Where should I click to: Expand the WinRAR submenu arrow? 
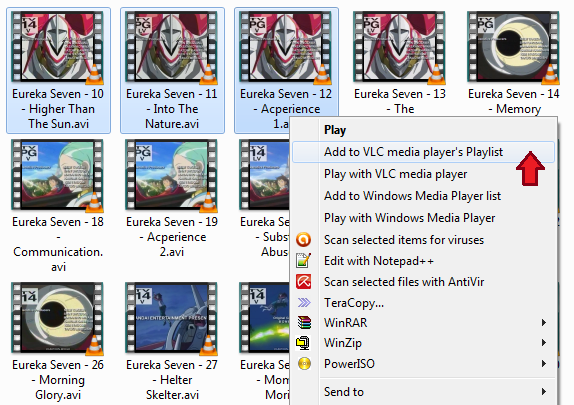tap(544, 322)
